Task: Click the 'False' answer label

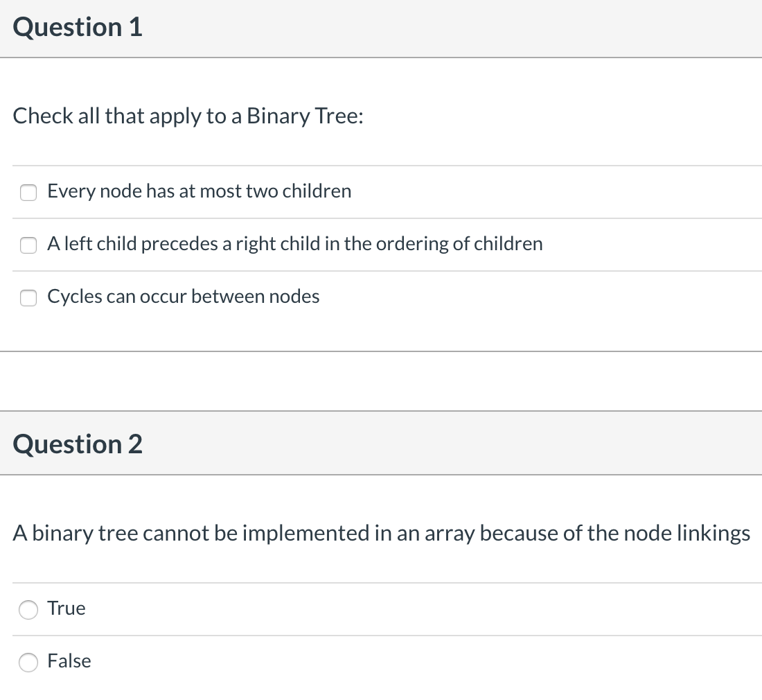Action: click(69, 661)
